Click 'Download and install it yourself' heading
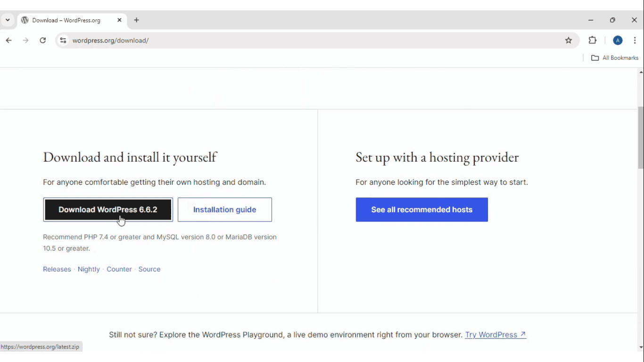This screenshot has width=644, height=362. [x=130, y=157]
